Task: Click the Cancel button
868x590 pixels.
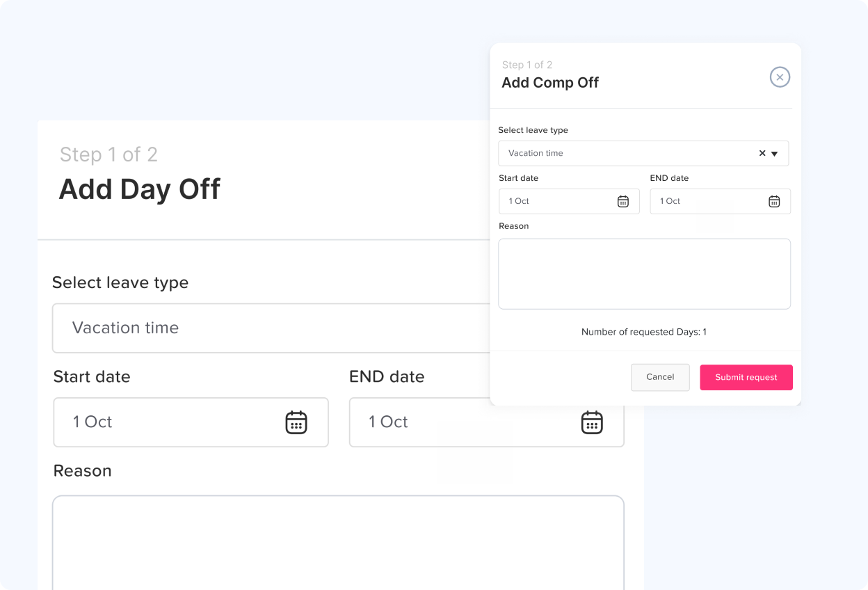Action: [660, 377]
